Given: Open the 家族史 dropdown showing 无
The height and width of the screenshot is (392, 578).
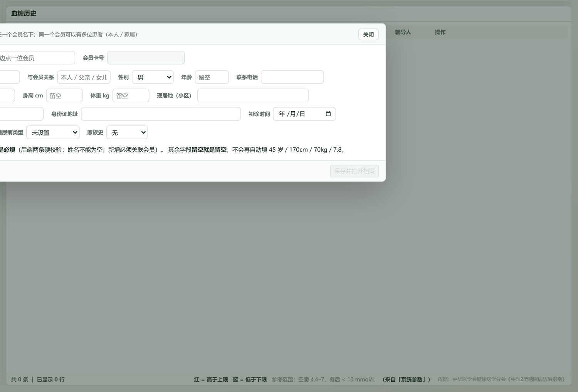Looking at the screenshot, I should point(127,132).
